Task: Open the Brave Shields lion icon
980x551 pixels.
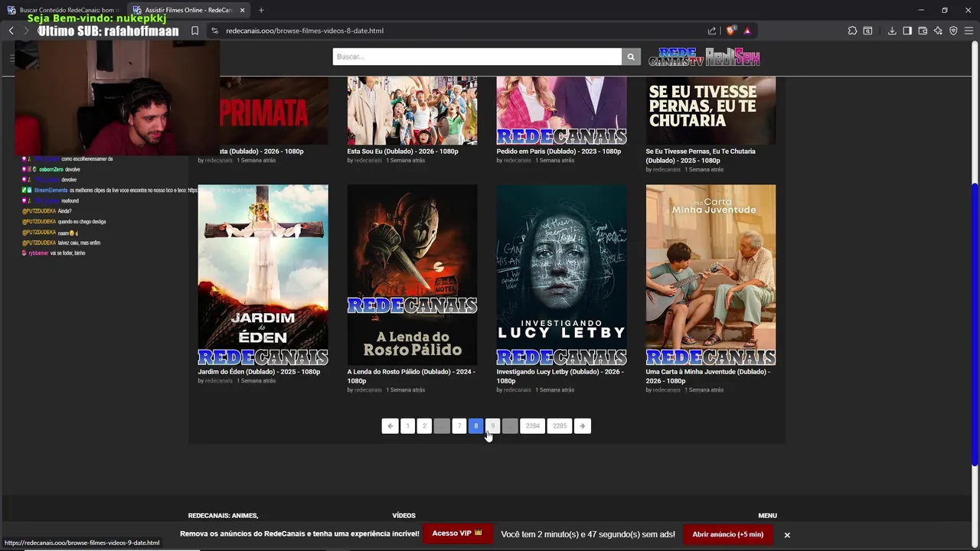Action: click(731, 31)
